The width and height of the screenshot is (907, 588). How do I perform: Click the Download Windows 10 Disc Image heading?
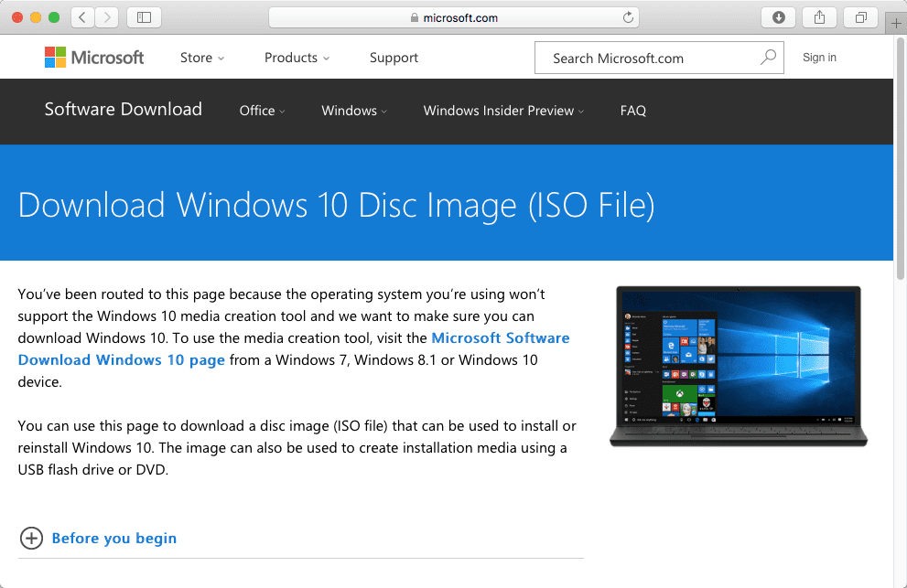[336, 205]
